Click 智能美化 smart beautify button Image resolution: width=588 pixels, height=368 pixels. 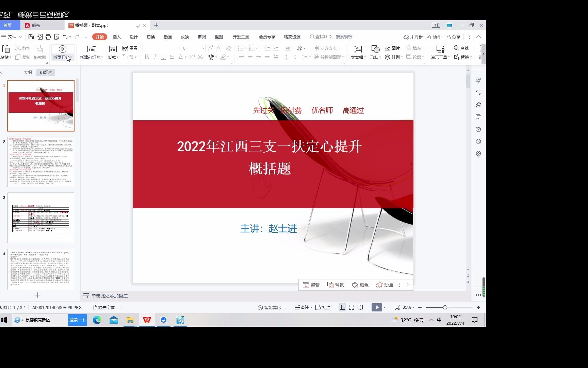pos(272,307)
